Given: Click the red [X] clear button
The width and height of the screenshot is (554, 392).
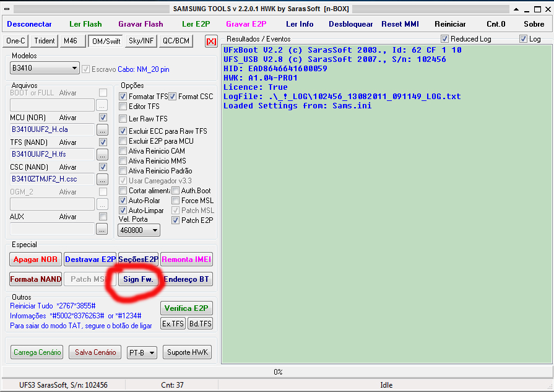Looking at the screenshot, I should (211, 41).
